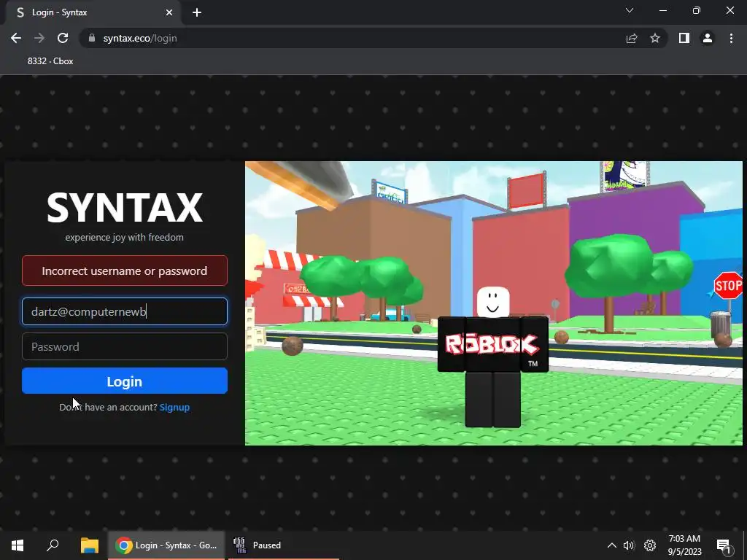The height and width of the screenshot is (560, 747).
Task: Focus the Password field
Action: (x=124, y=346)
